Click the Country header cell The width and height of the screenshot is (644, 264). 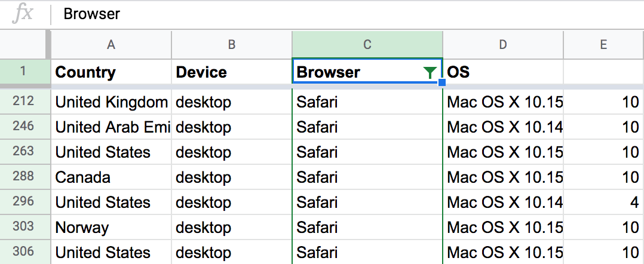click(111, 72)
